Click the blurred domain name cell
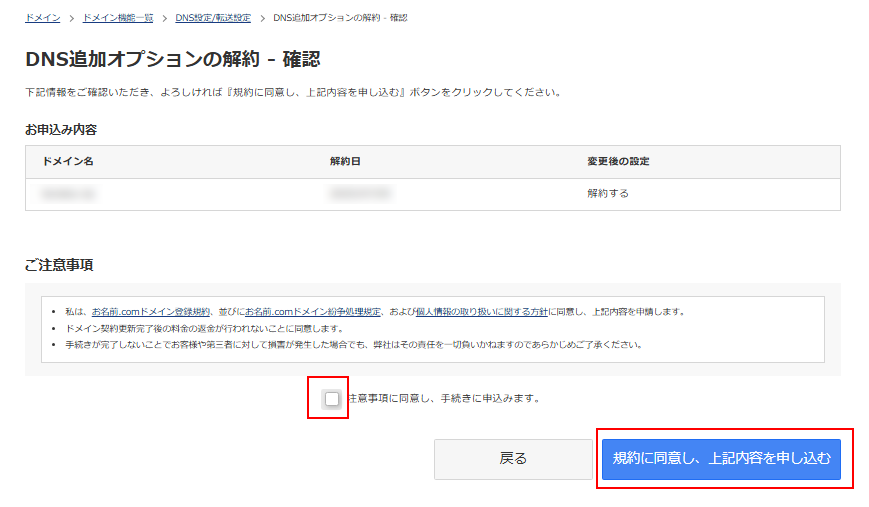 coord(68,194)
